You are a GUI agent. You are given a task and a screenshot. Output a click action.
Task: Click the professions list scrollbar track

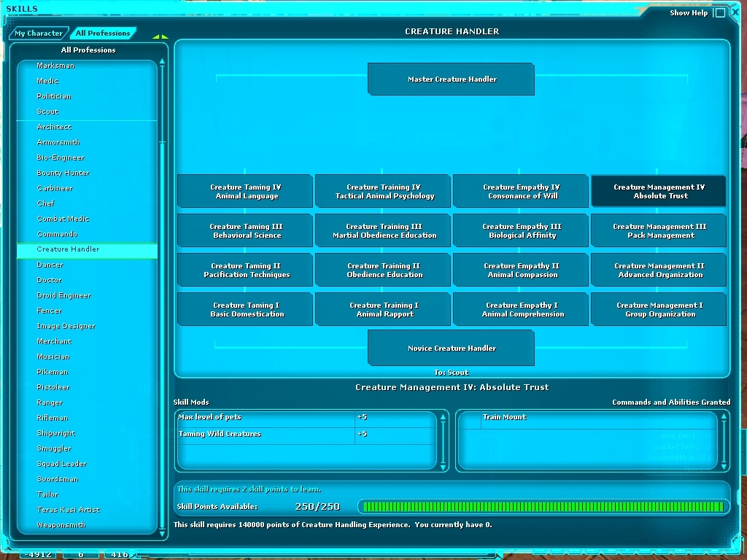tap(162, 297)
